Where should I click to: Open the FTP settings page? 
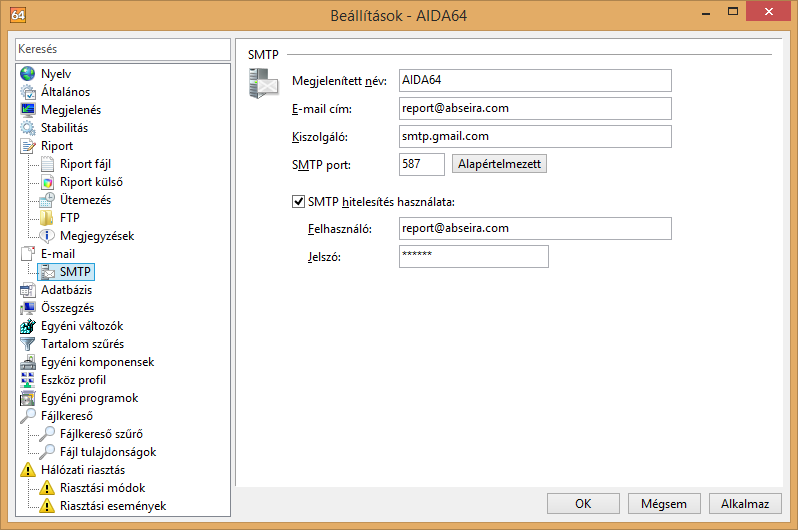[70, 218]
